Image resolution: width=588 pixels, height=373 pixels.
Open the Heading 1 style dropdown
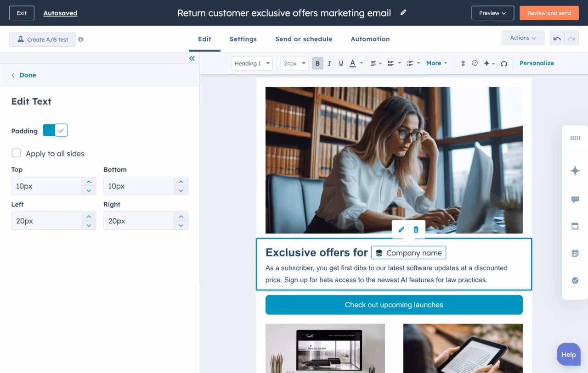252,63
